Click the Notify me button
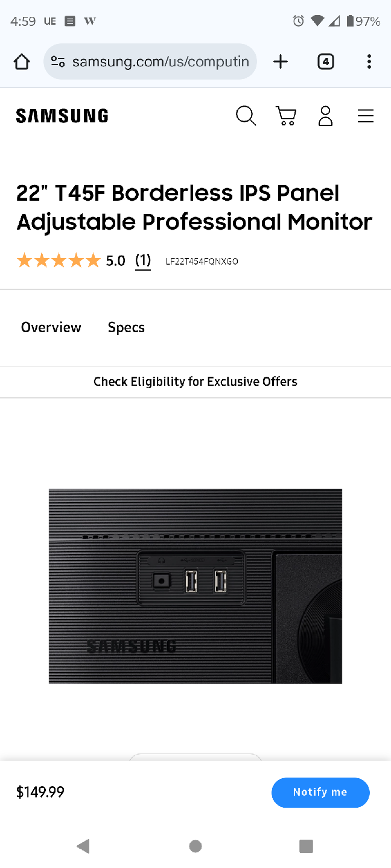 pyautogui.click(x=320, y=792)
